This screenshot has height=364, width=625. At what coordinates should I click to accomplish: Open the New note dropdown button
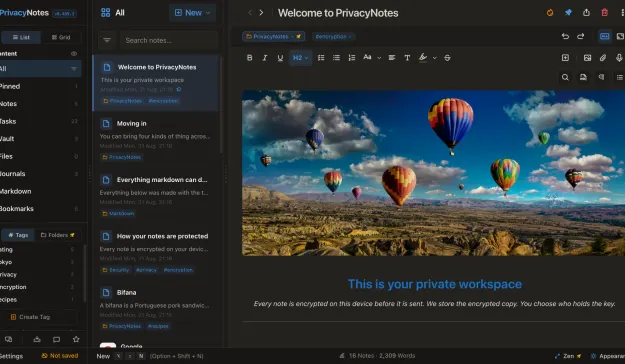point(193,13)
